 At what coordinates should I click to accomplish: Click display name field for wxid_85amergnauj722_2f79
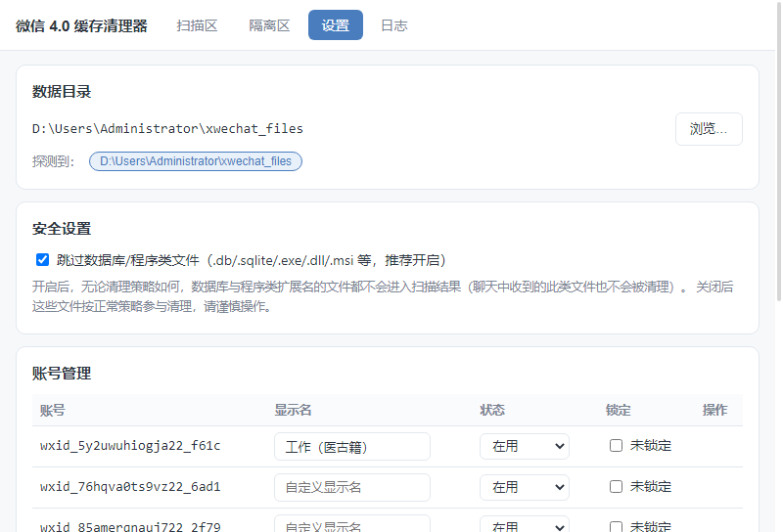click(x=352, y=524)
